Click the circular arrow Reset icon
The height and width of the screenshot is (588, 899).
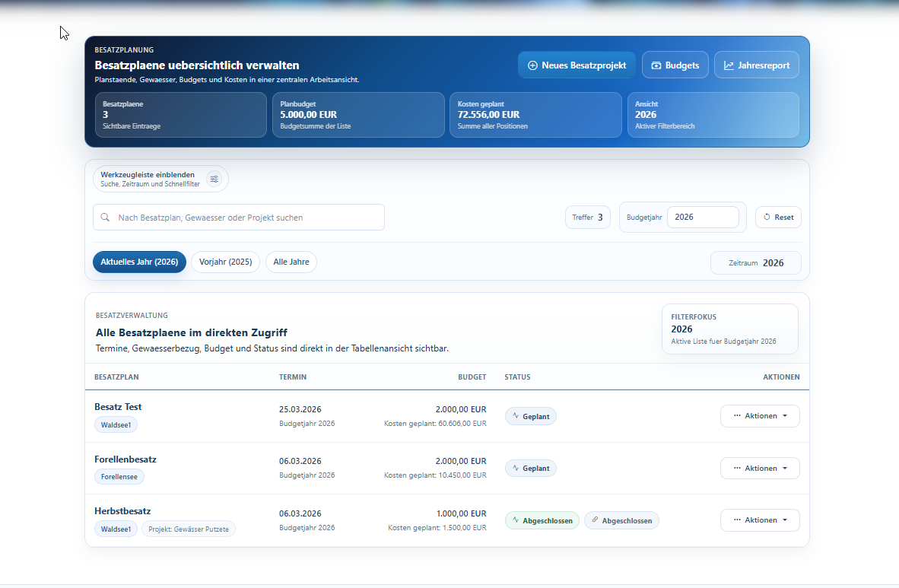[x=767, y=217]
